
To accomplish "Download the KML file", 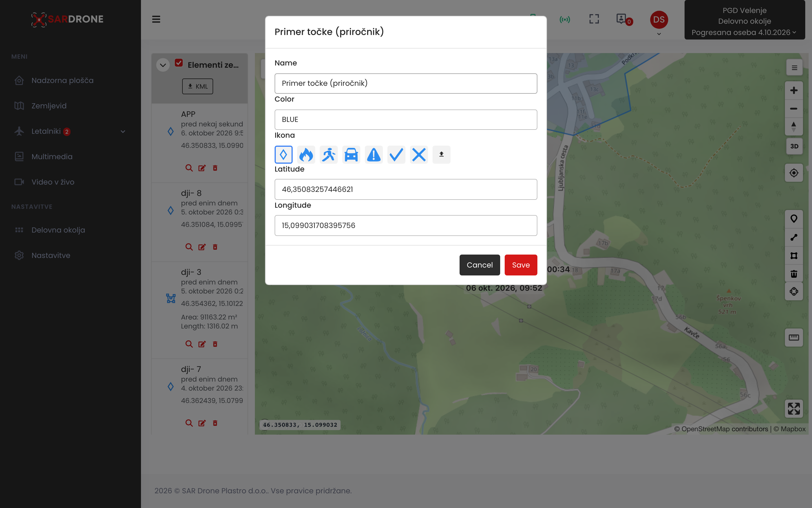I will point(198,86).
